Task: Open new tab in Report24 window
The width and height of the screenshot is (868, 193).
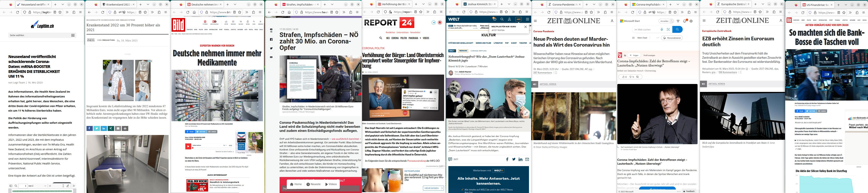Action: [416, 4]
